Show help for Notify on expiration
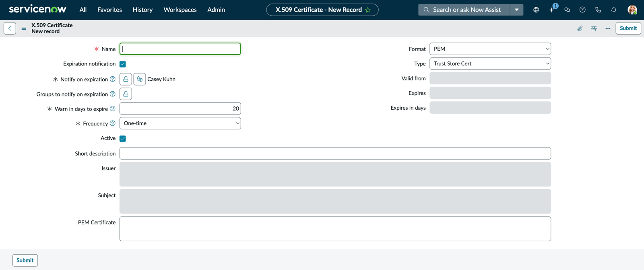Viewport: 644px width, 270px height. point(113,79)
